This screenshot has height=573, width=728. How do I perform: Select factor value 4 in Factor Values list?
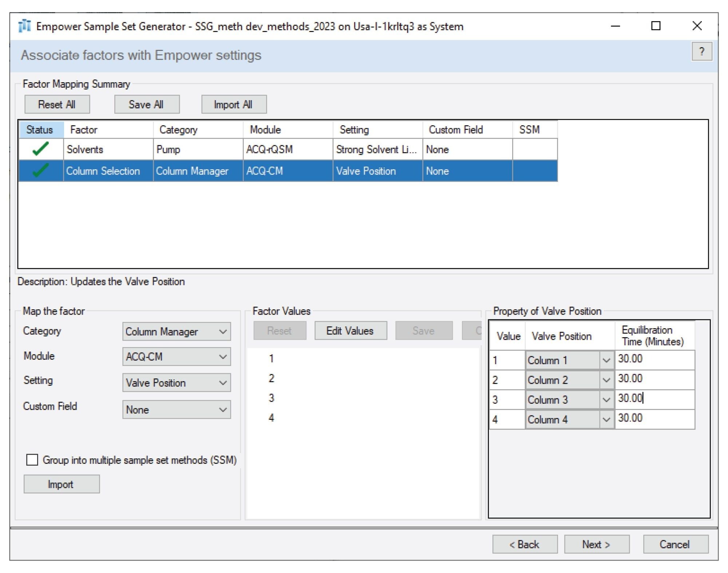(x=271, y=417)
